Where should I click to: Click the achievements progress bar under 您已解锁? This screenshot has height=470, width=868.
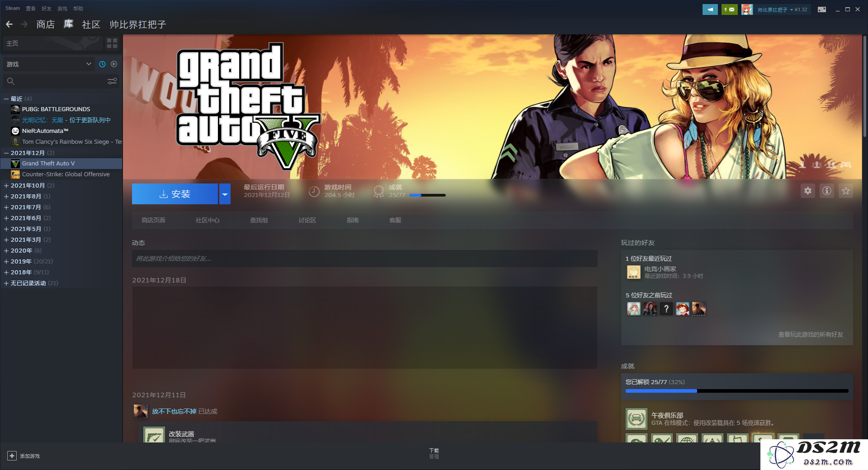737,391
